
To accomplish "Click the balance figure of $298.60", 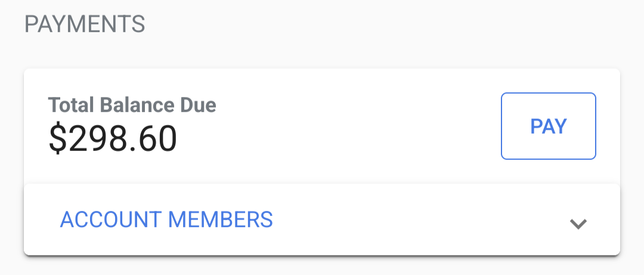I will [113, 138].
